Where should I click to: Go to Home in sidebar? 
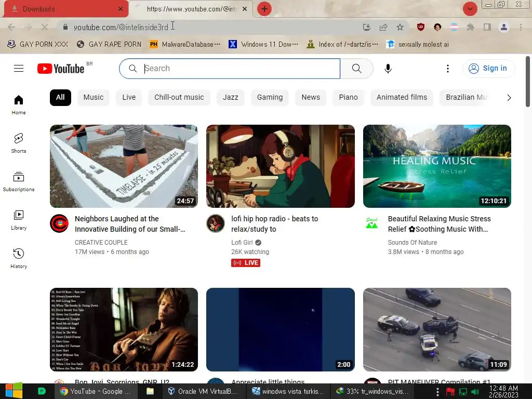coord(19,105)
